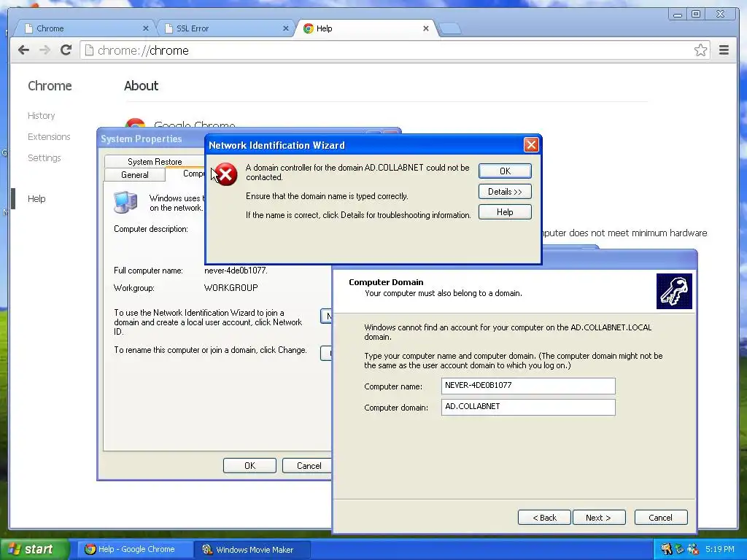Click the never-4de0b1077 full computer name
Viewport: 747px width, 560px height.
click(x=236, y=271)
